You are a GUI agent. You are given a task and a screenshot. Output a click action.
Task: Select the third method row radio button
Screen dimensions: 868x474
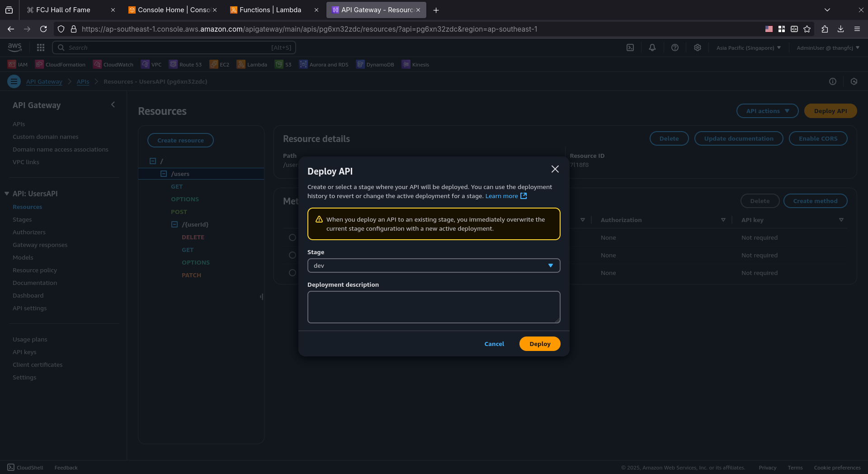[x=292, y=273]
